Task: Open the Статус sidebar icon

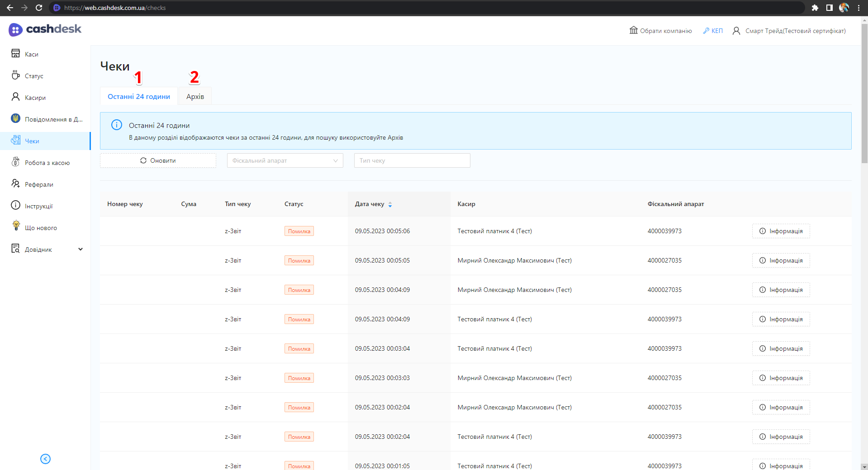Action: [16, 75]
